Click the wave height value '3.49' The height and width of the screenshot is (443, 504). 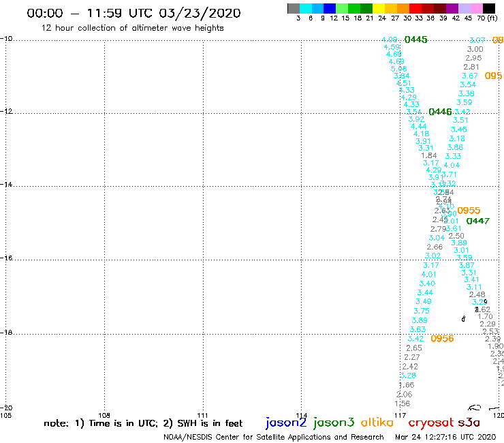pyautogui.click(x=424, y=301)
